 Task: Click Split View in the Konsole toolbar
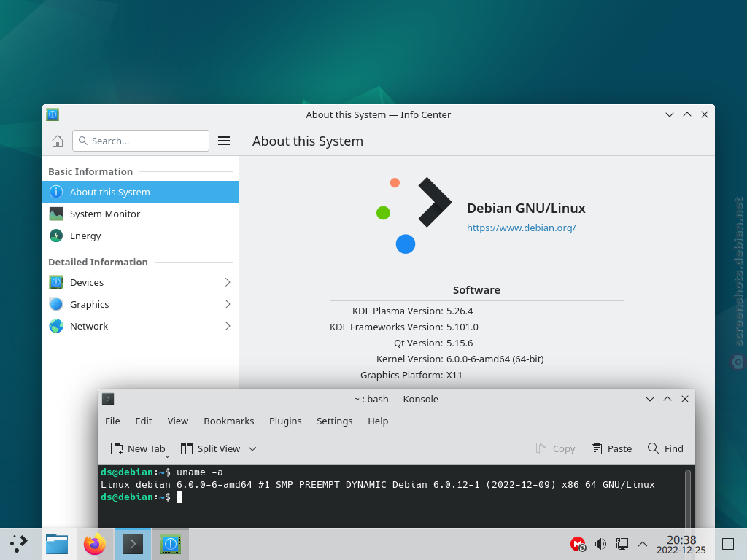pyautogui.click(x=211, y=448)
